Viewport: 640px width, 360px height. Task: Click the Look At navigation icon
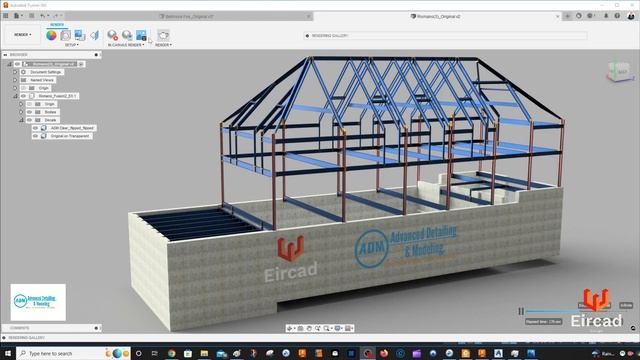pyautogui.click(x=301, y=328)
